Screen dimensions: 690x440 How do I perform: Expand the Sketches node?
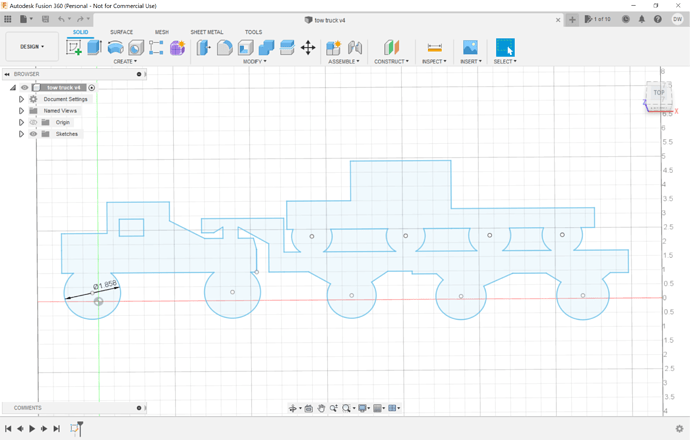pyautogui.click(x=21, y=134)
